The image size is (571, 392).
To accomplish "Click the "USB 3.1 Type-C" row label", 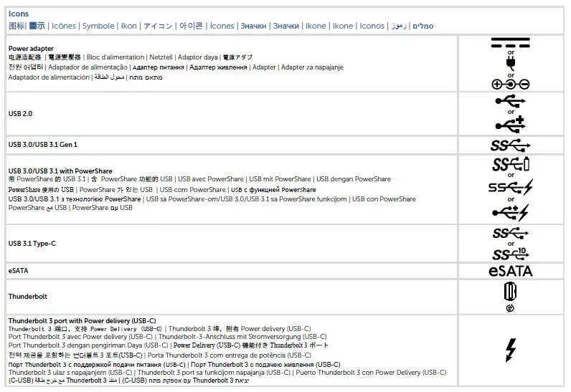I will click(32, 244).
